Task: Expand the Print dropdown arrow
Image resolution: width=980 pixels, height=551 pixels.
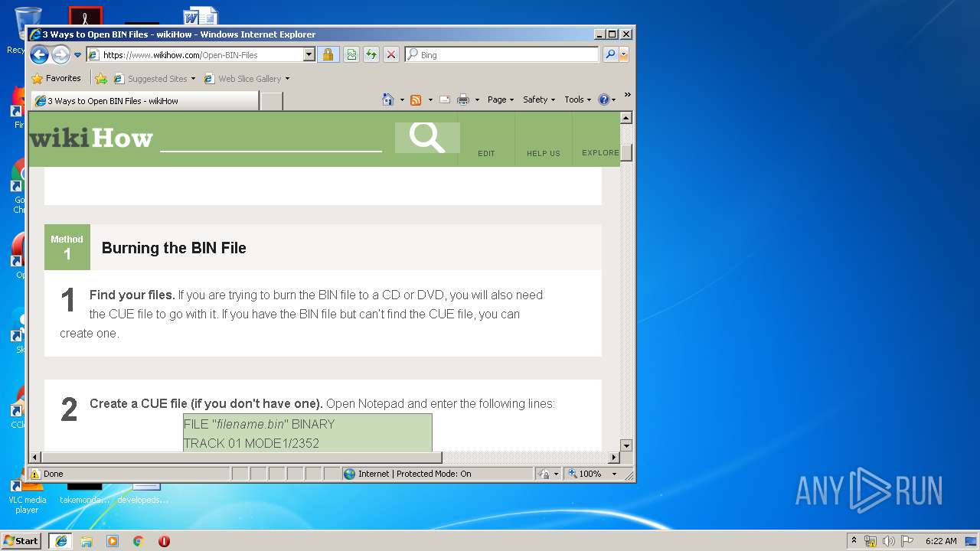Action: click(477, 99)
